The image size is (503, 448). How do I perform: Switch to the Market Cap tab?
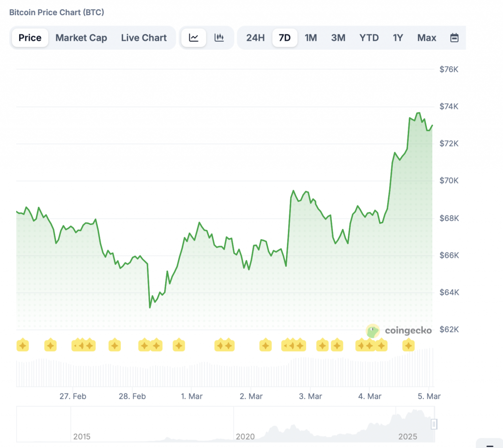tap(81, 38)
